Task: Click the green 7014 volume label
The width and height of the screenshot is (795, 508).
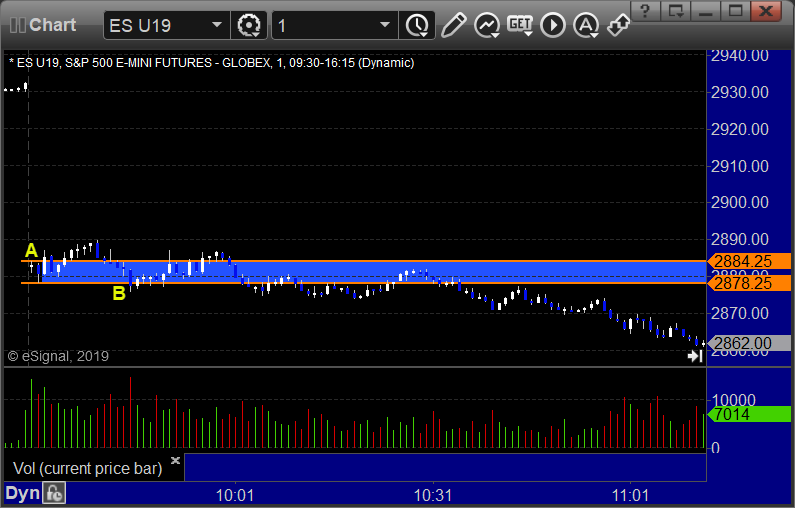Action: 748,414
